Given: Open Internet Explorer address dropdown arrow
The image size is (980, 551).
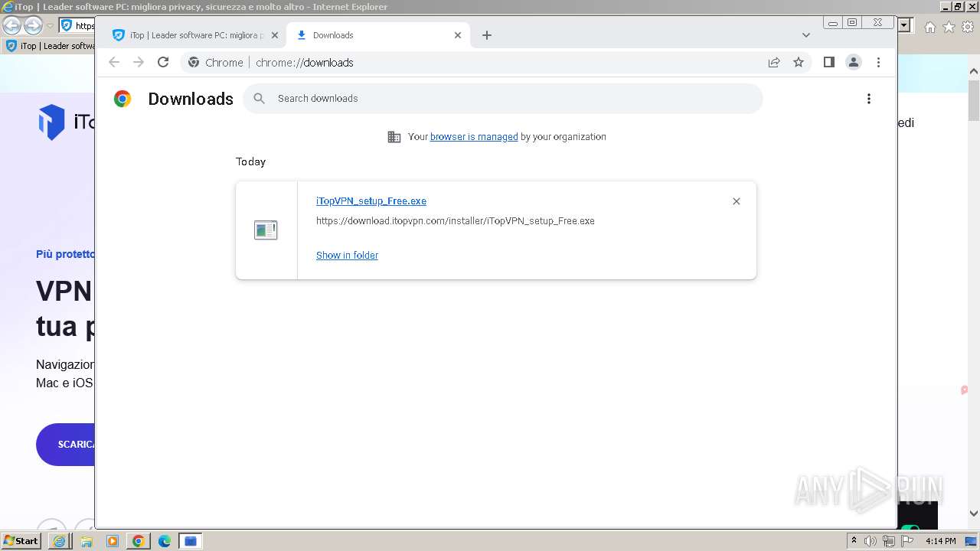Looking at the screenshot, I should (x=904, y=25).
